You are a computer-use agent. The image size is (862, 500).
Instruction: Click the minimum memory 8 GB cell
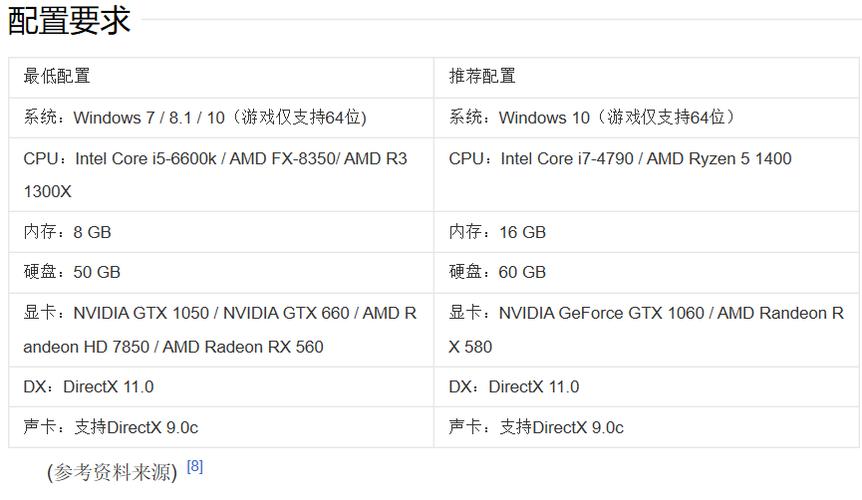pos(68,232)
